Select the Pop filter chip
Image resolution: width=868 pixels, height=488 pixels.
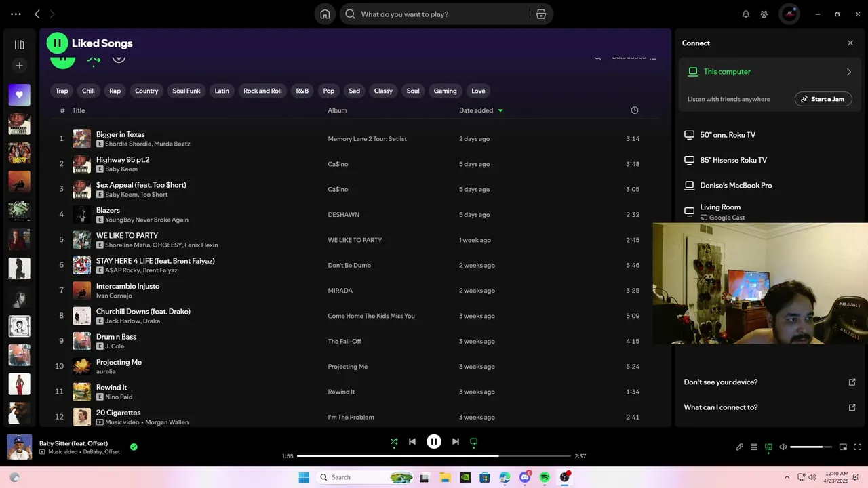[329, 91]
